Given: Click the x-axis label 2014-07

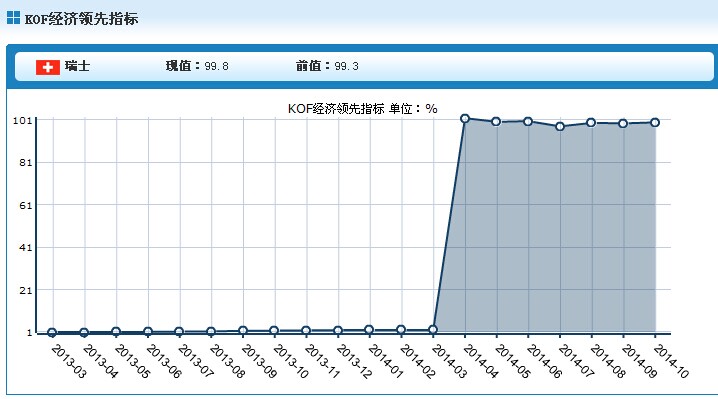Looking at the screenshot, I should coord(577,361).
